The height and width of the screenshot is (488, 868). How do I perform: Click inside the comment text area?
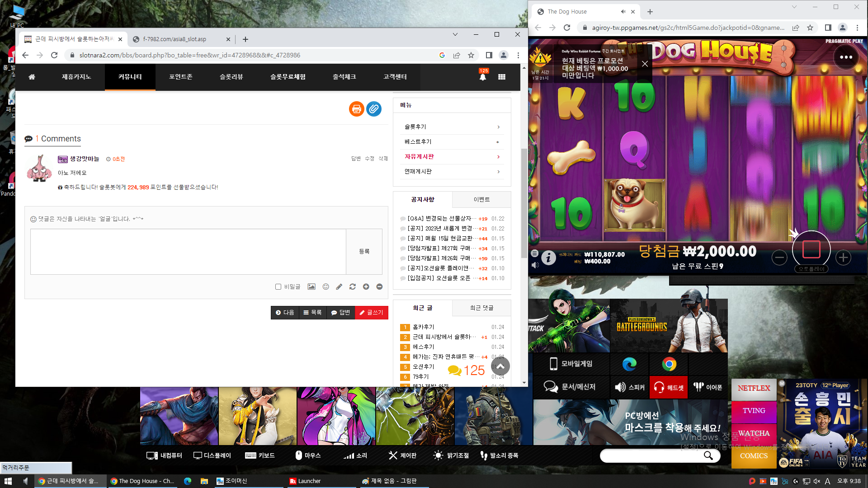(188, 252)
